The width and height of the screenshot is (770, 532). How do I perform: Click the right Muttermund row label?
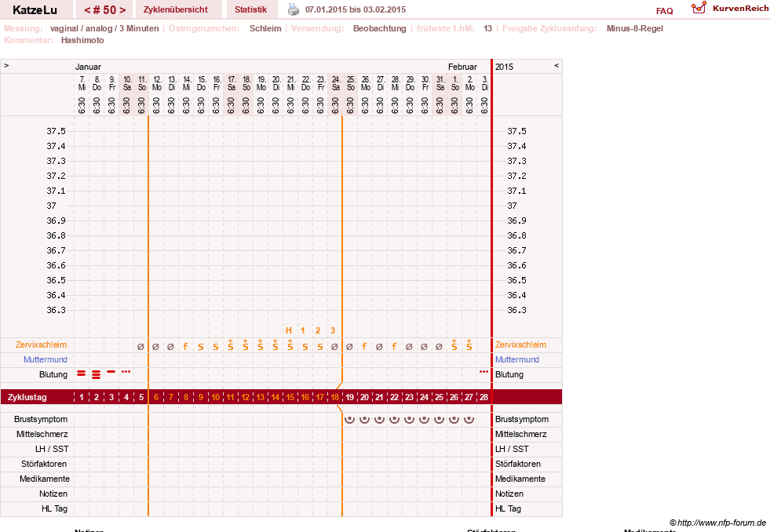click(x=517, y=359)
